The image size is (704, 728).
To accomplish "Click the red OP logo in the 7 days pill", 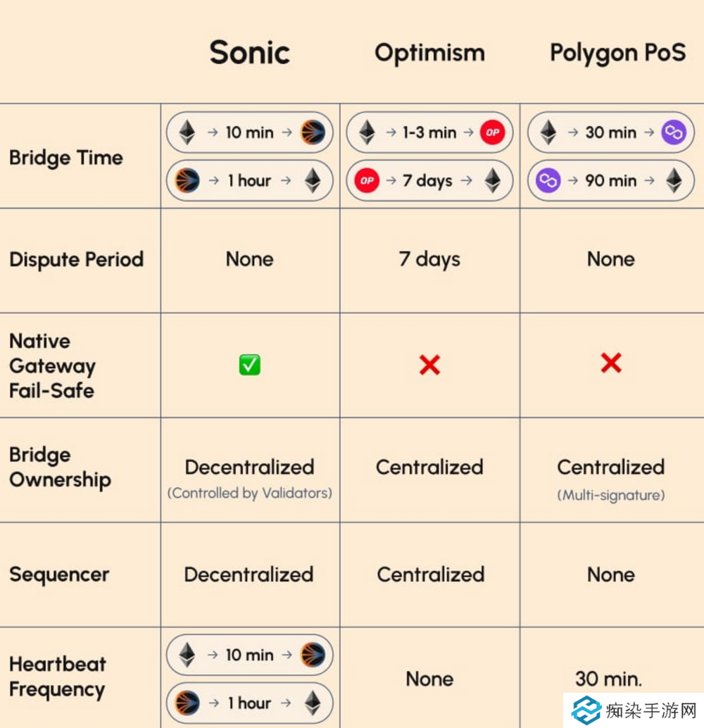I will click(367, 181).
